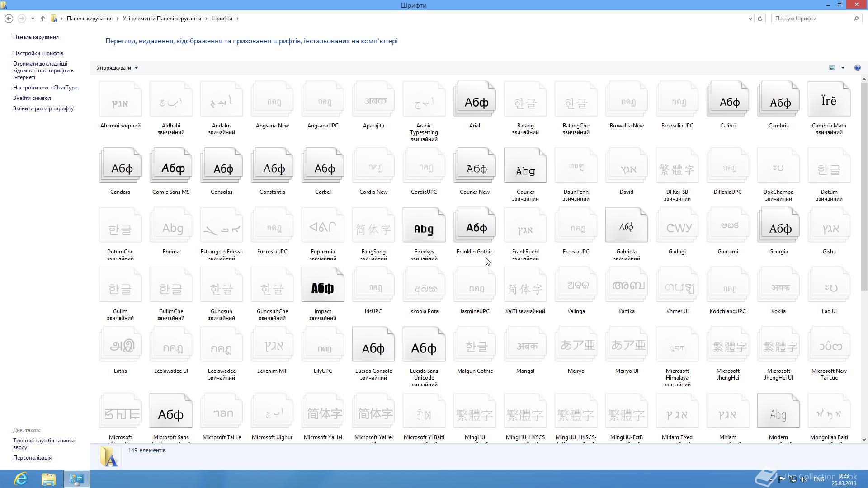Select the Aharoni font icon
This screenshot has height=488, width=868.
(x=120, y=99)
